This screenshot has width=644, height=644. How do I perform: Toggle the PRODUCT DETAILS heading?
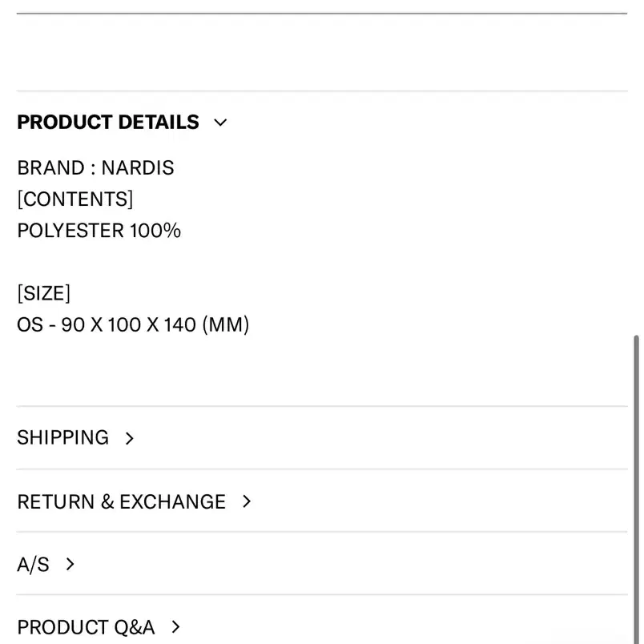[x=108, y=122]
